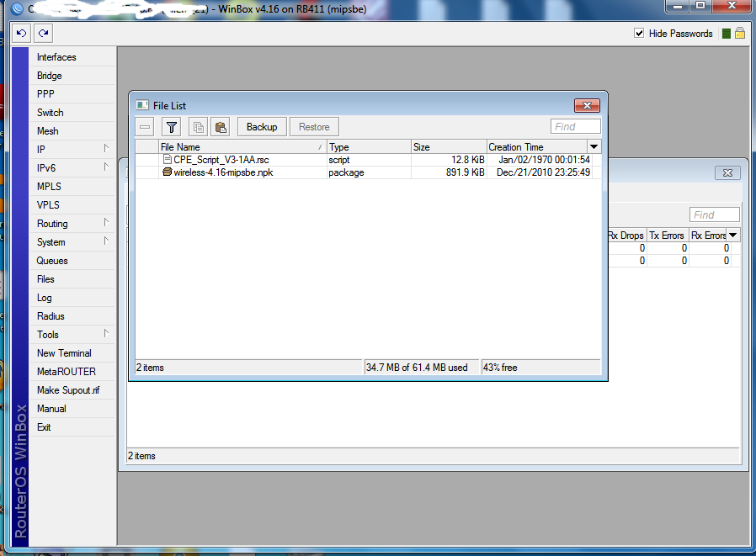The width and height of the screenshot is (756, 556).
Task: Sort by the File Name column header
Action: pyautogui.click(x=242, y=147)
